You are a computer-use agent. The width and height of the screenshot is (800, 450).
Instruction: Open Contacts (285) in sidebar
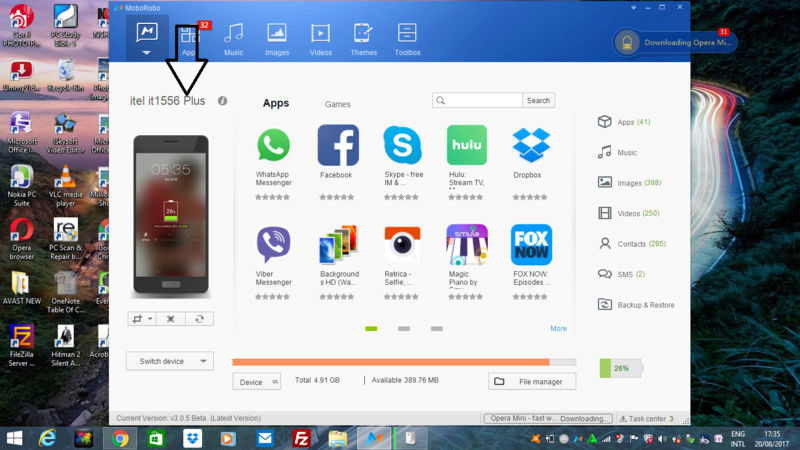click(632, 244)
